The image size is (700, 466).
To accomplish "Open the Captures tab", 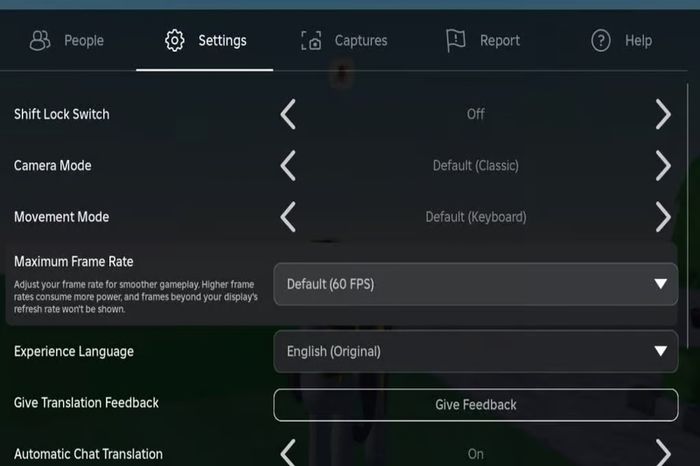I will [344, 41].
